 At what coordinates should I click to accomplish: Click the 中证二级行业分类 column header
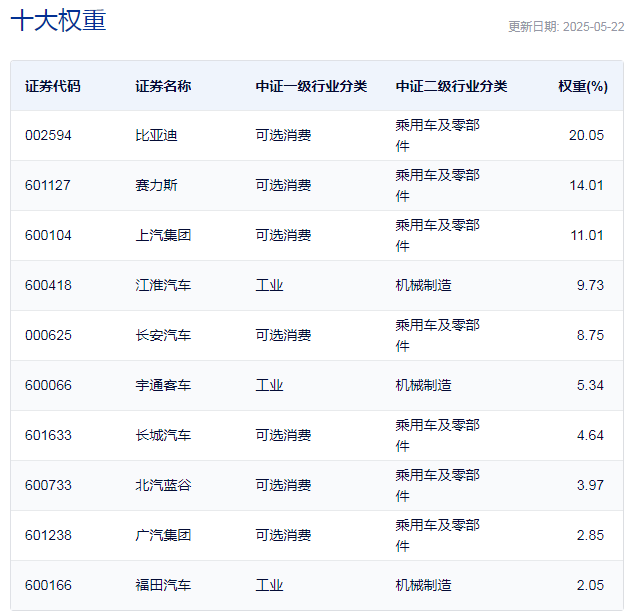tap(451, 86)
